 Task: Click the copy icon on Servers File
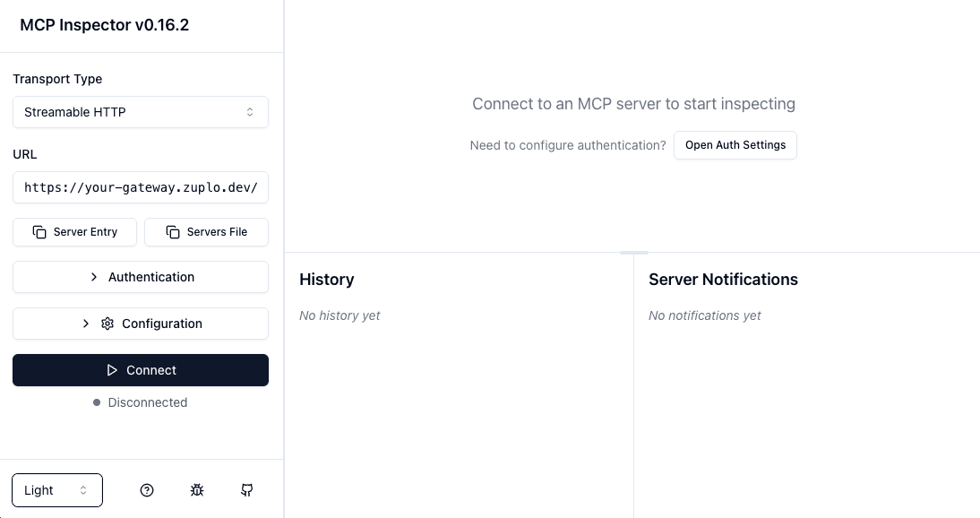click(x=171, y=231)
